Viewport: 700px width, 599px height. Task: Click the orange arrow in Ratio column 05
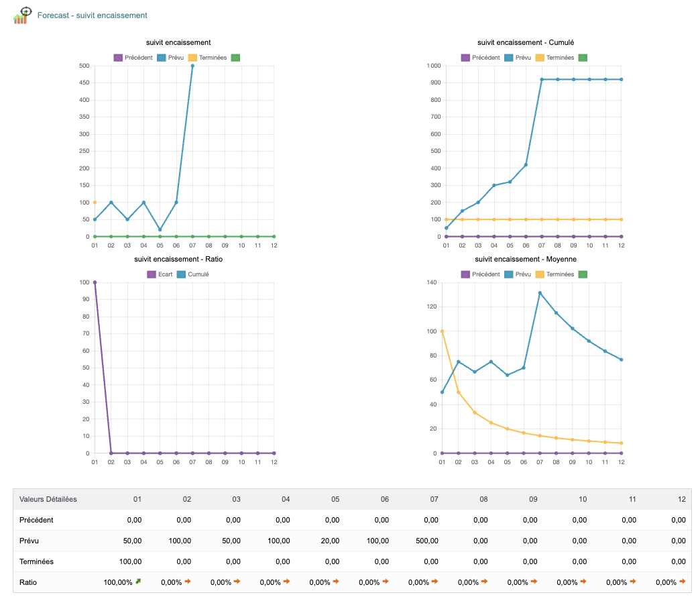336,582
